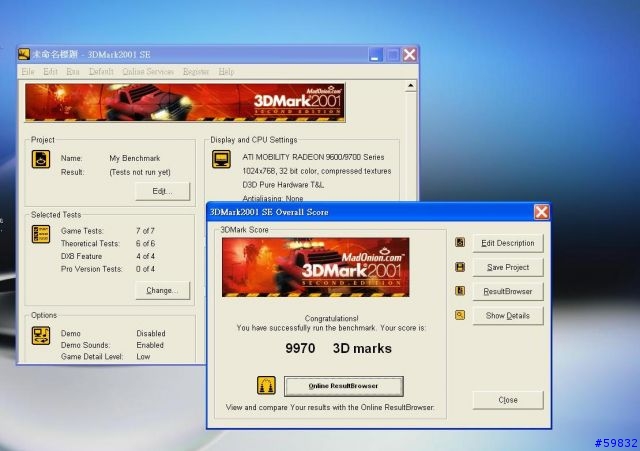Viewport: 640px width, 451px height.
Task: Click the ATI MOBILITY RADEON 9600/9700 Series text
Action: pos(313,157)
